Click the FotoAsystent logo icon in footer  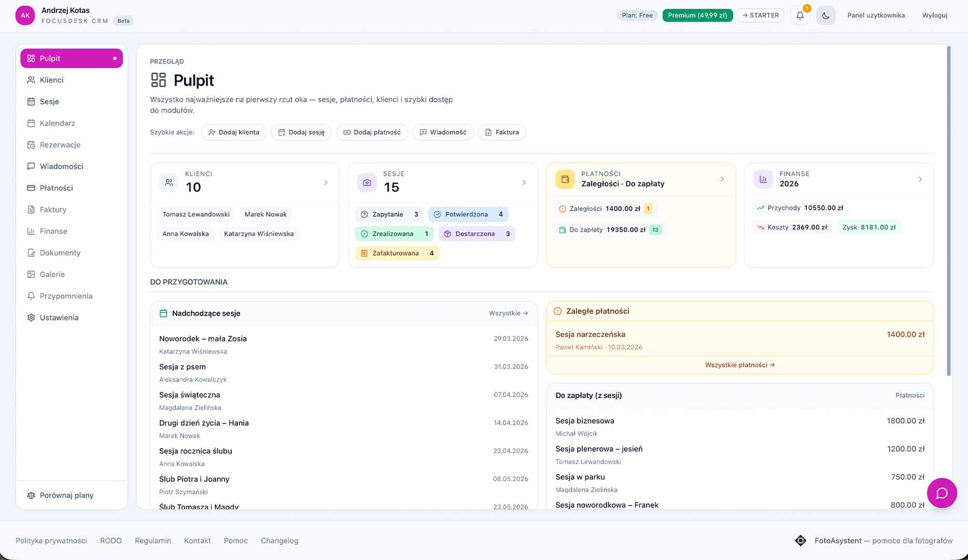click(801, 541)
